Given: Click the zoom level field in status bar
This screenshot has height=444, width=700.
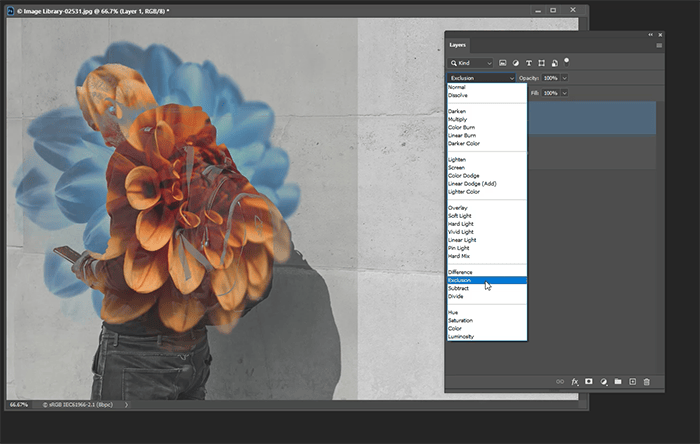Looking at the screenshot, I should click(19, 405).
